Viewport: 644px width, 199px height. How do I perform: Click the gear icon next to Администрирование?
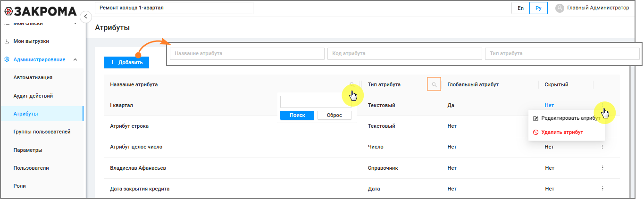pos(7,59)
